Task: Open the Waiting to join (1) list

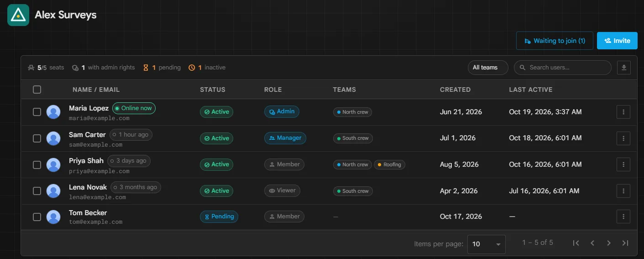Action: (555, 41)
